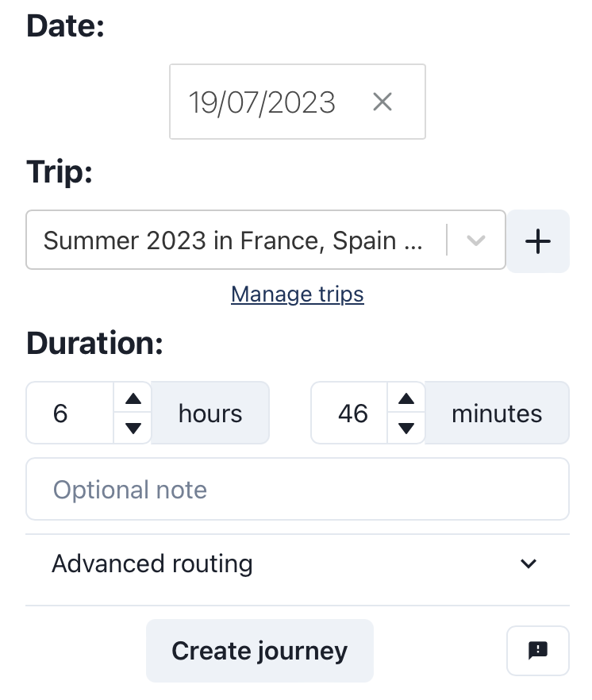
Task: Clear the date with the X icon
Action: [382, 102]
